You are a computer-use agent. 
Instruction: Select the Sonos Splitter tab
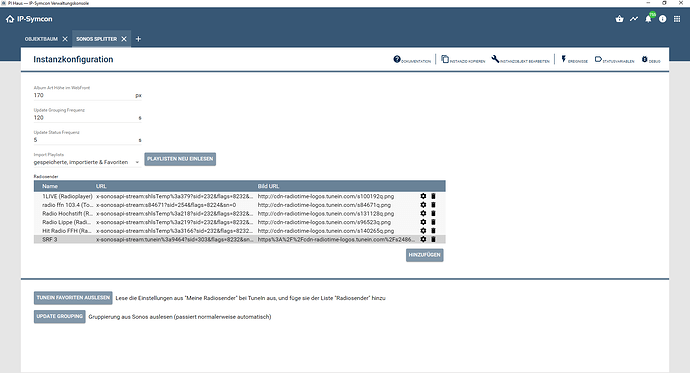point(96,39)
